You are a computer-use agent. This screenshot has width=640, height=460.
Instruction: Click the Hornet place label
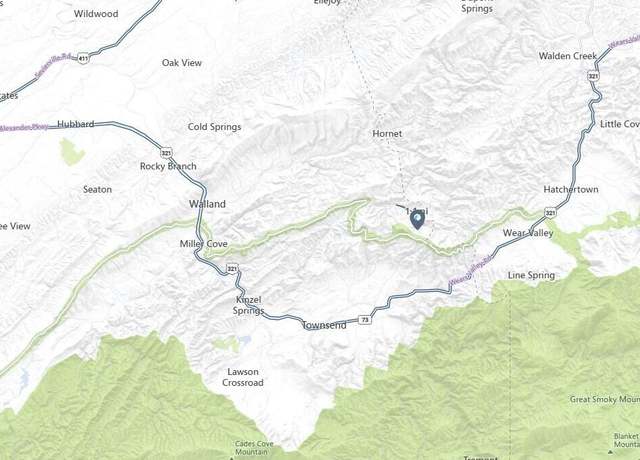(x=387, y=133)
